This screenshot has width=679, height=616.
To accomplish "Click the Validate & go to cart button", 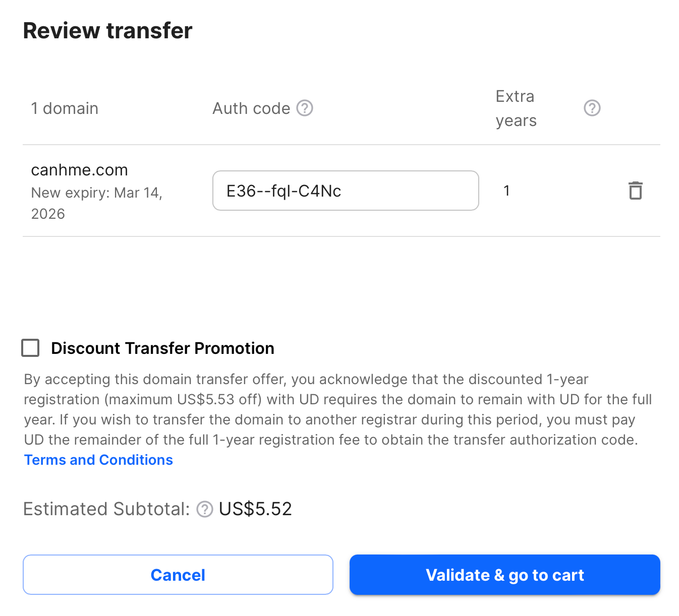I will click(x=504, y=575).
